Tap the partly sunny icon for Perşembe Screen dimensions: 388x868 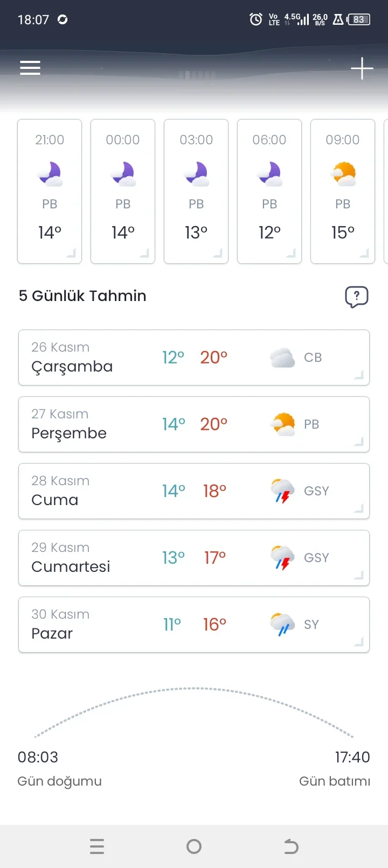point(283,424)
